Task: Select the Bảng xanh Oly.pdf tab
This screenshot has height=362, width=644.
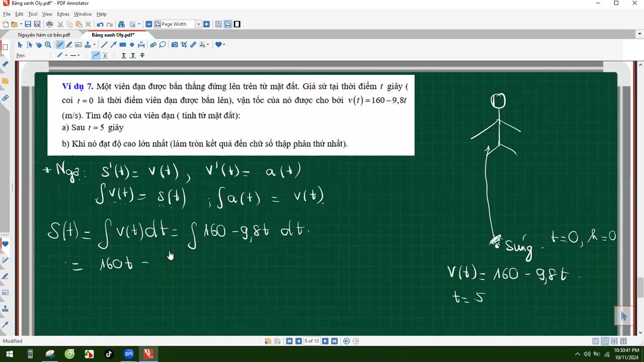Action: coord(113,35)
